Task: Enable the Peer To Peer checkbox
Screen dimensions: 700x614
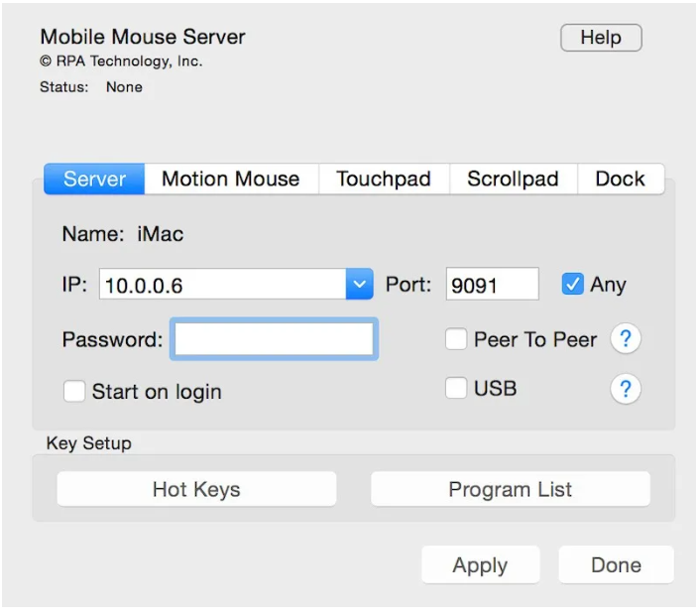Action: (456, 339)
